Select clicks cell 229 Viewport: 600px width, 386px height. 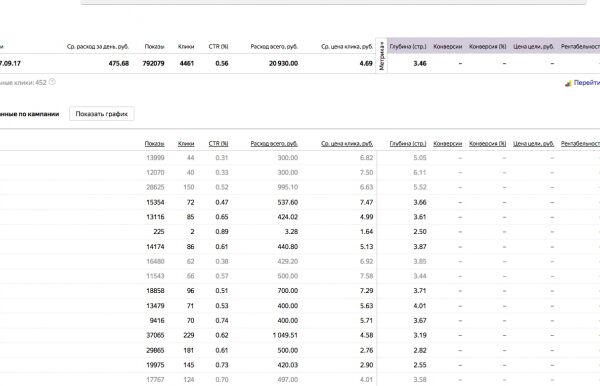pyautogui.click(x=189, y=335)
